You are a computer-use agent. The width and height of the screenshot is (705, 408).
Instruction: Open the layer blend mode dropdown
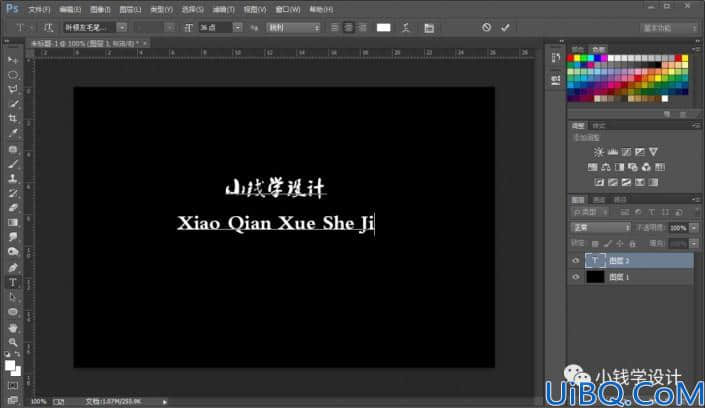(601, 228)
